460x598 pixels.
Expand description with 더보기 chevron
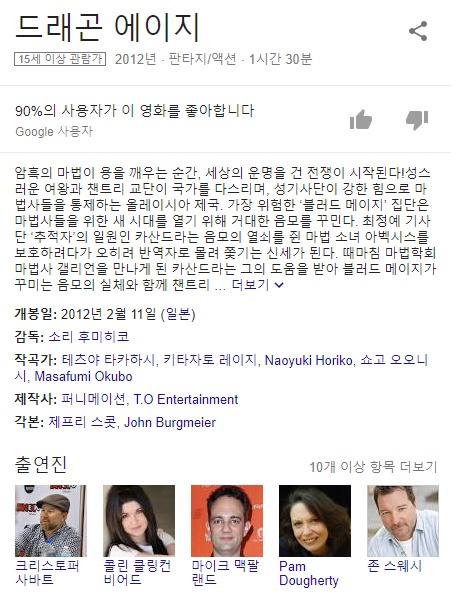point(257,285)
